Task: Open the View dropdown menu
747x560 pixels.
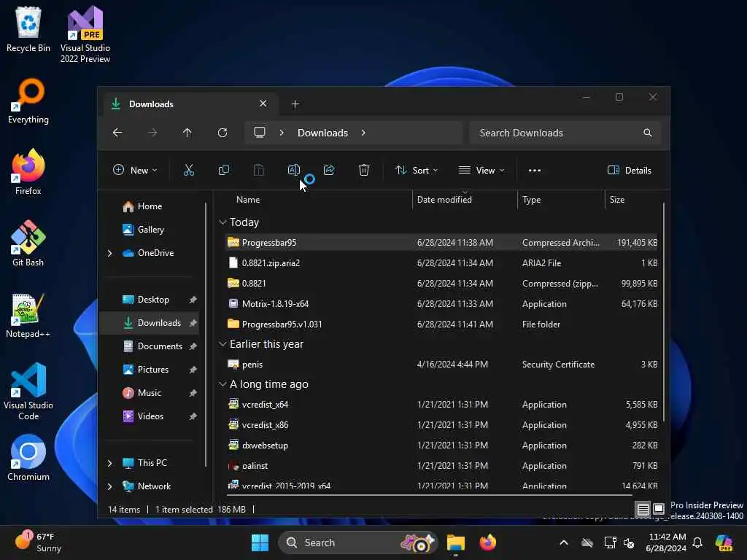Action: 481,171
